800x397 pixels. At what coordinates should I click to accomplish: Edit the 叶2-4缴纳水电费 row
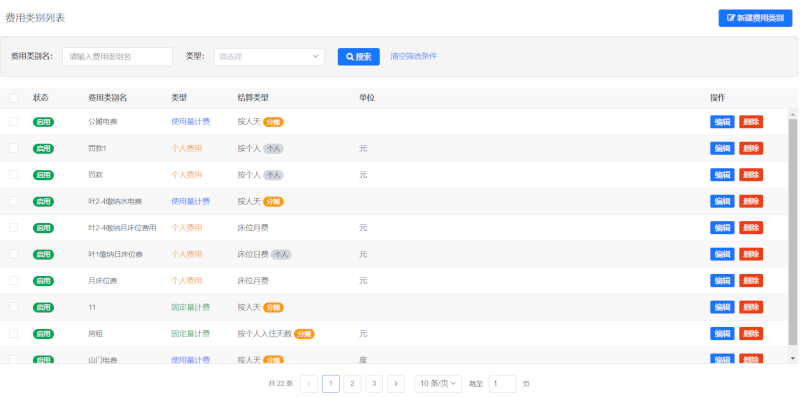(722, 202)
